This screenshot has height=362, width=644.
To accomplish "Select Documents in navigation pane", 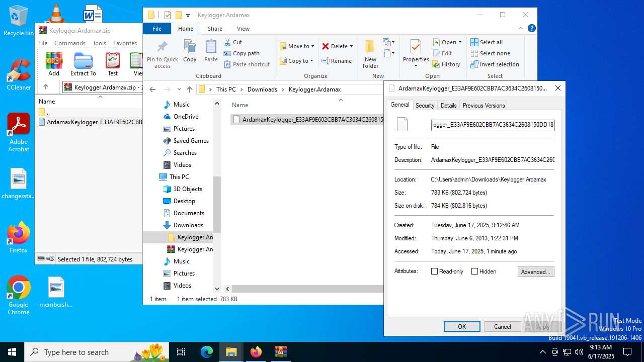I will pyautogui.click(x=189, y=213).
